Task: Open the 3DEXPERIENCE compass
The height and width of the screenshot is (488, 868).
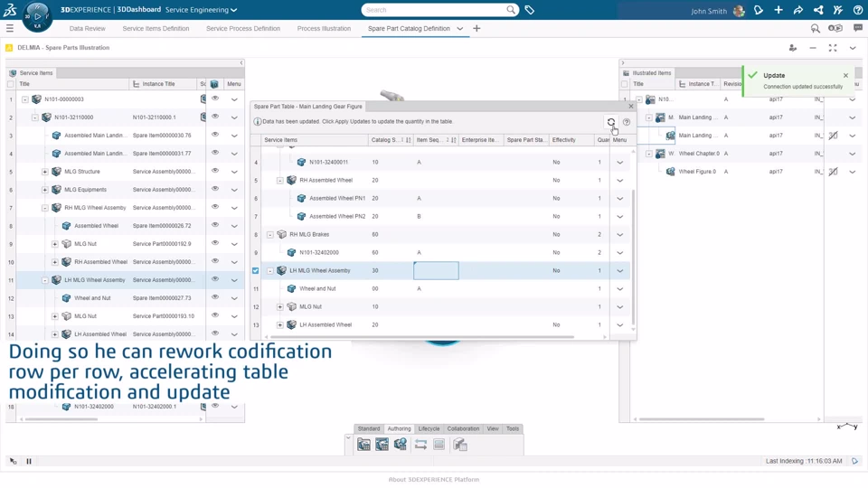Action: [x=37, y=16]
